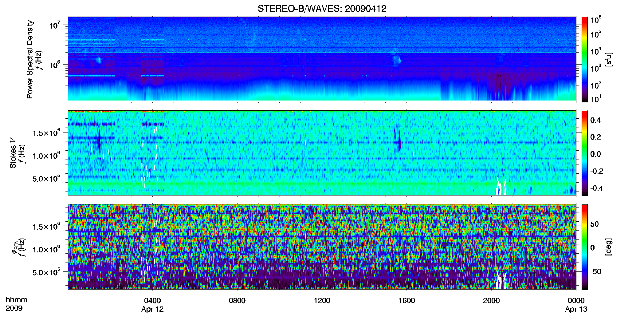Viewport: 644px width, 332px height.
Task: Click the "0000" time tick label
Action: [576, 300]
